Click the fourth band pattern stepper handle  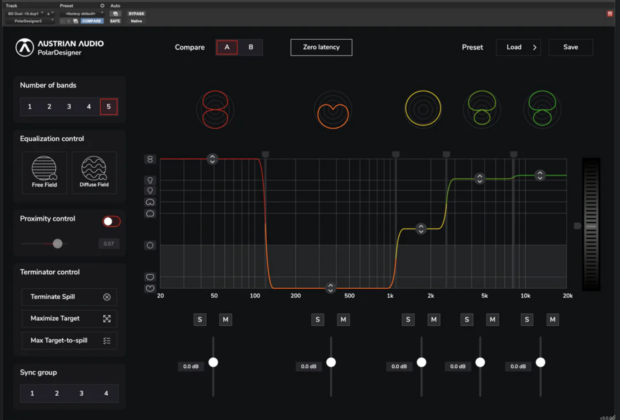[480, 179]
